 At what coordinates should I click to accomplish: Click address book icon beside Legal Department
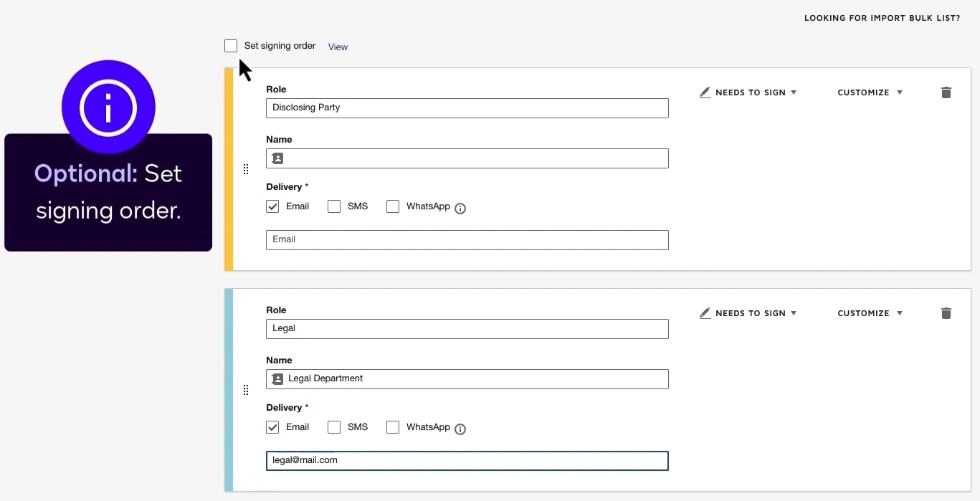point(277,379)
